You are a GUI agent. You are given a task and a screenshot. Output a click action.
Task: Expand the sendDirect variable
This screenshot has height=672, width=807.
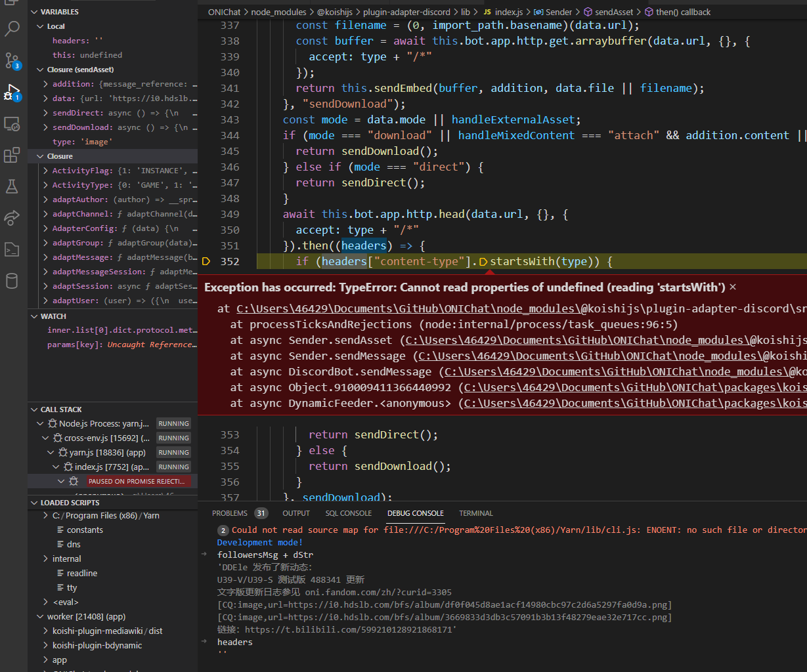coord(46,113)
